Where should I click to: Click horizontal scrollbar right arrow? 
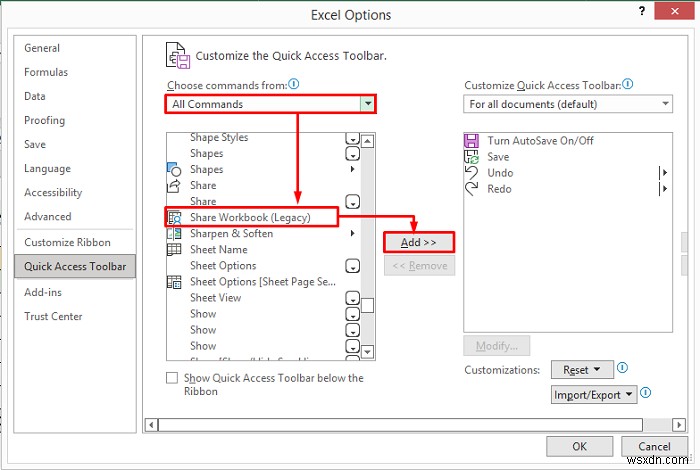coord(679,424)
